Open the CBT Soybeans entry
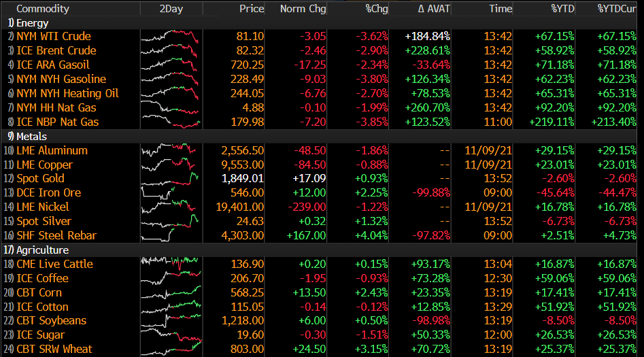The width and height of the screenshot is (644, 357). 51,320
